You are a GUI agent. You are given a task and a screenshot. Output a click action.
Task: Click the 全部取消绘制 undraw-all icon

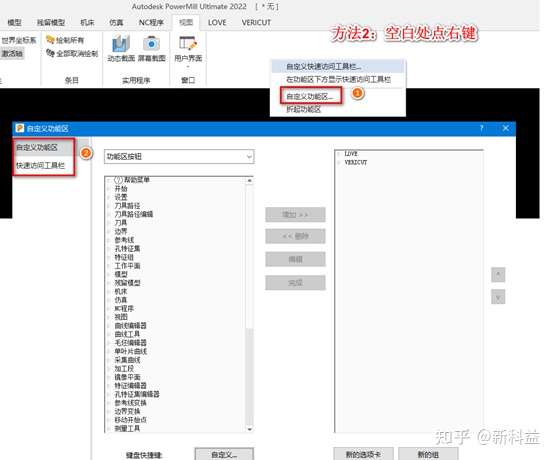(x=50, y=53)
